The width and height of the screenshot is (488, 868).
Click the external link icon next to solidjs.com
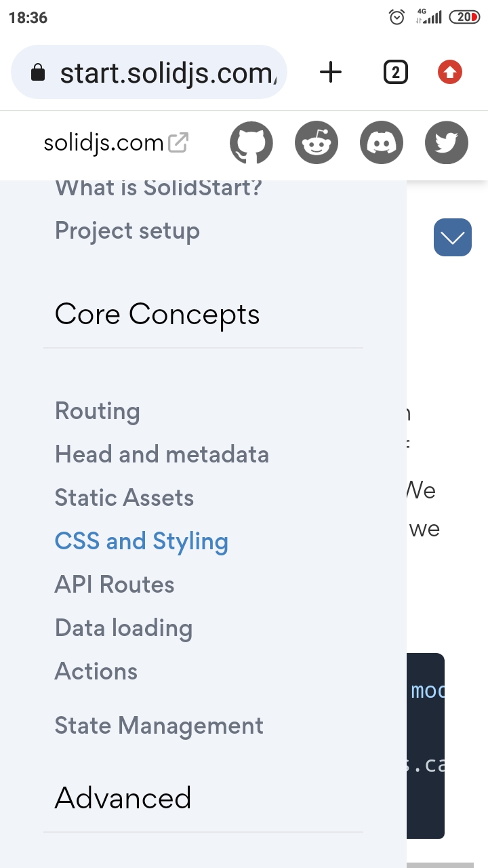(178, 142)
